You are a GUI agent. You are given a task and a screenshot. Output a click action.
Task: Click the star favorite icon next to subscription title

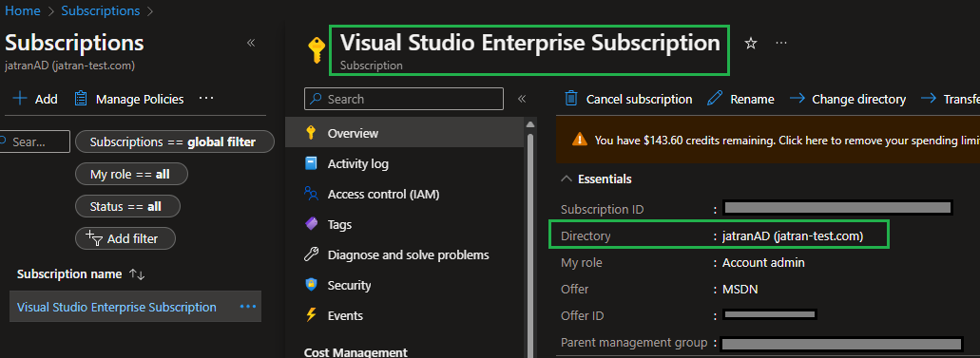[x=751, y=43]
